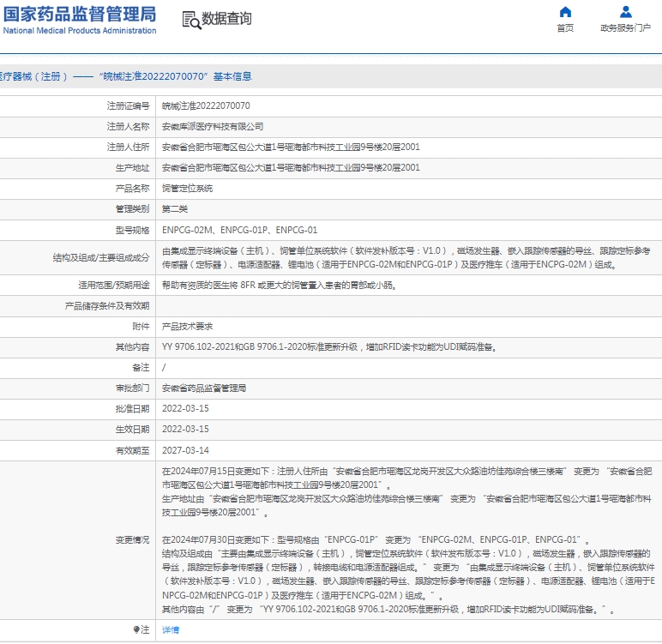This screenshot has width=662, height=644.
Task: Click the 结构及组成/主要组成成分 field label
Action: 101,257
